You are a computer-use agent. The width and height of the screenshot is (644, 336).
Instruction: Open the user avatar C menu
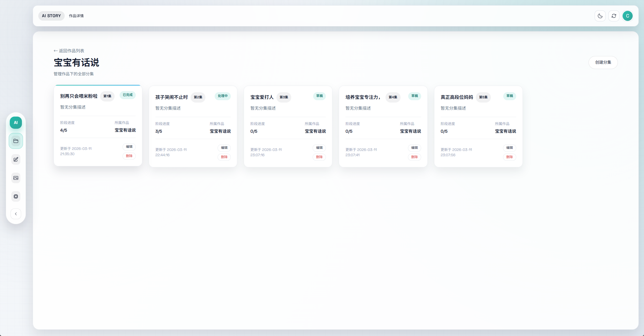pyautogui.click(x=628, y=16)
